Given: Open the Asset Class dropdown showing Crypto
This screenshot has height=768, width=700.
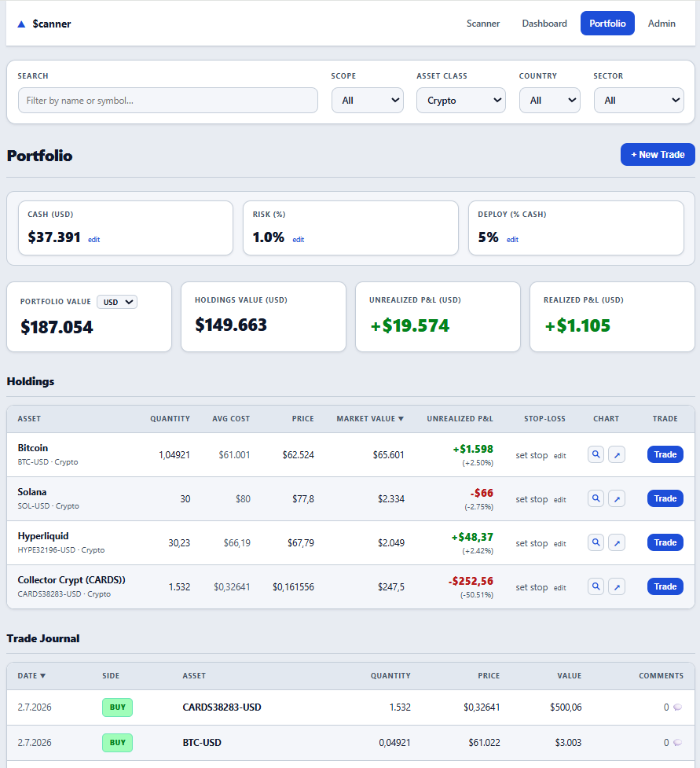Looking at the screenshot, I should coord(461,101).
